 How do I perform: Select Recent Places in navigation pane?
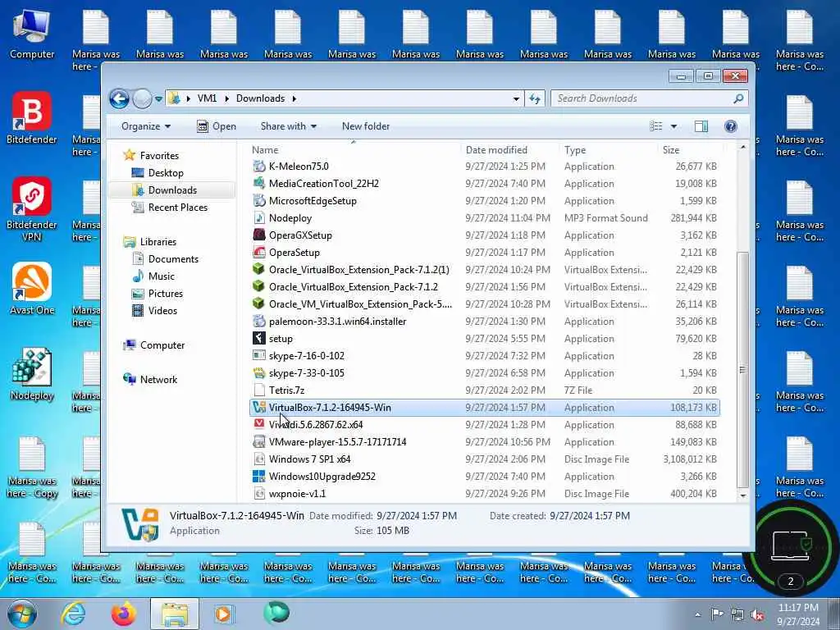(x=177, y=208)
